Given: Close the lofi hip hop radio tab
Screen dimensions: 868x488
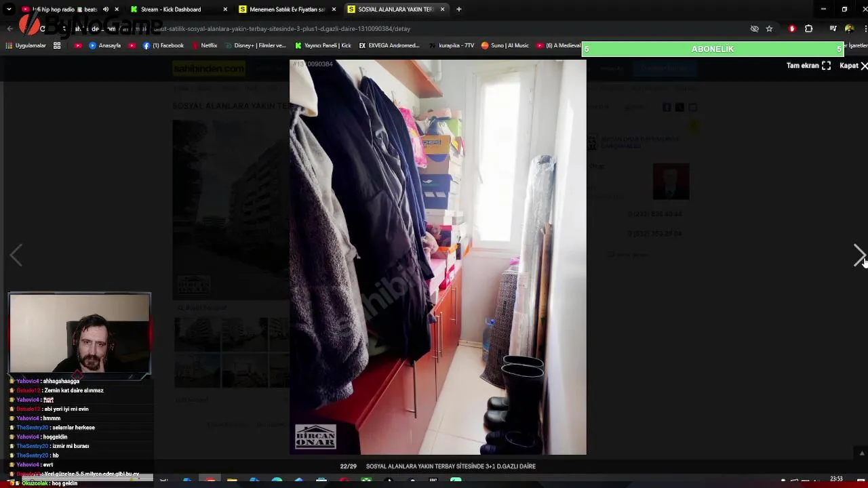Looking at the screenshot, I should pos(117,9).
